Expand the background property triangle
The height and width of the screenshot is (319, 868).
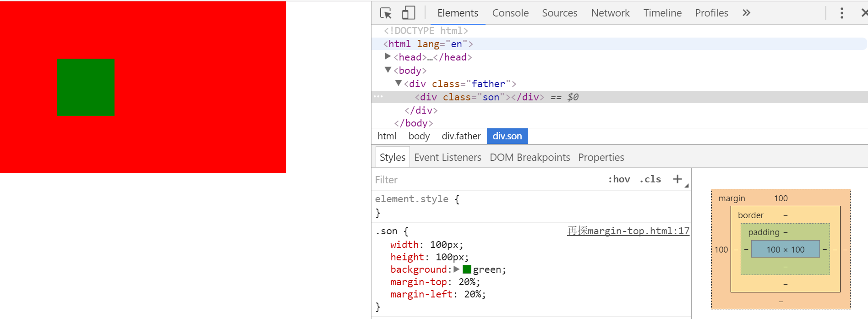[456, 269]
